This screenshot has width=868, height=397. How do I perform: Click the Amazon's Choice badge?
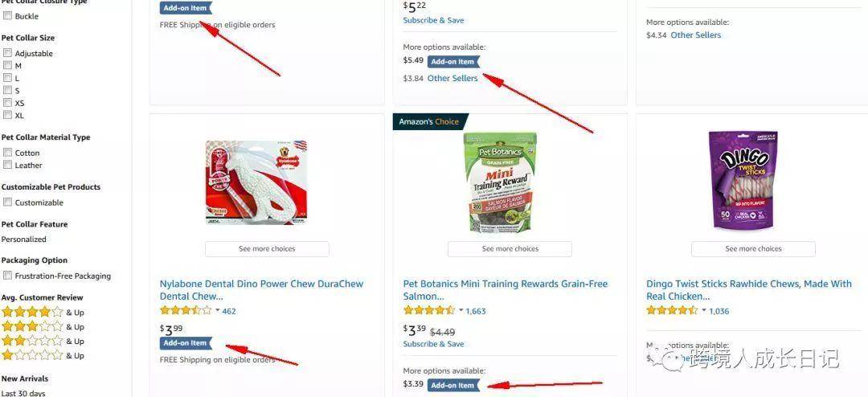coord(430,122)
